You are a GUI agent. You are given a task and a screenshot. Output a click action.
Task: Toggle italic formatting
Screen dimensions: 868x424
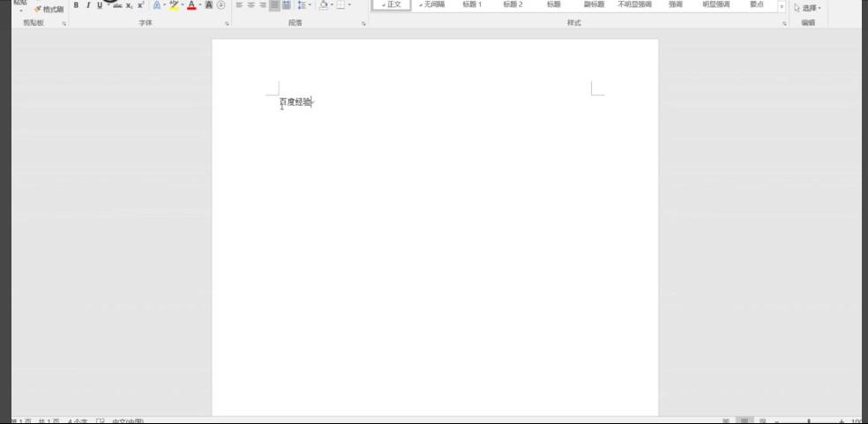click(x=87, y=5)
